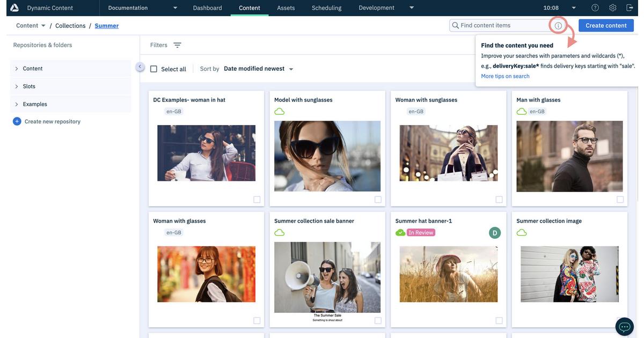Click the Filters label
Viewport: 644px width, 338px height.
tap(159, 45)
